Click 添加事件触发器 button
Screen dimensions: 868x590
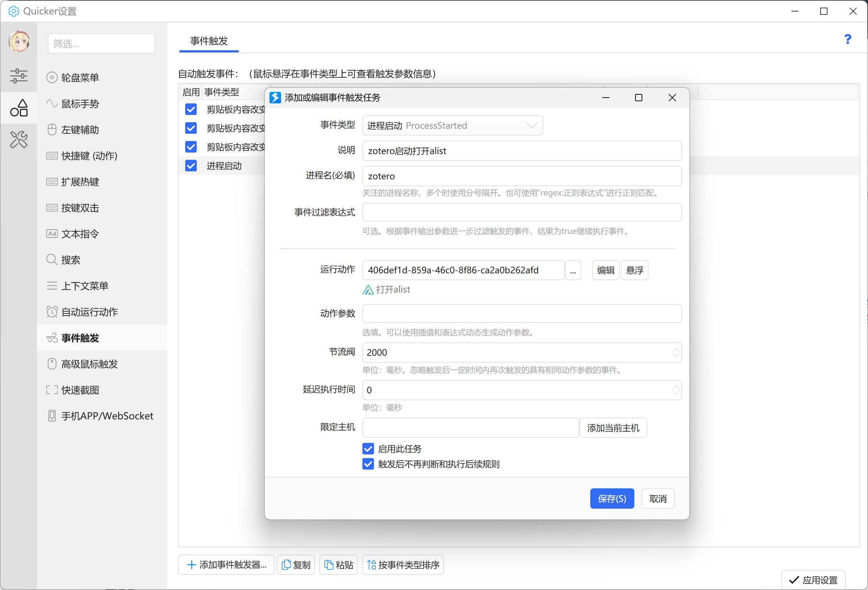coord(226,565)
